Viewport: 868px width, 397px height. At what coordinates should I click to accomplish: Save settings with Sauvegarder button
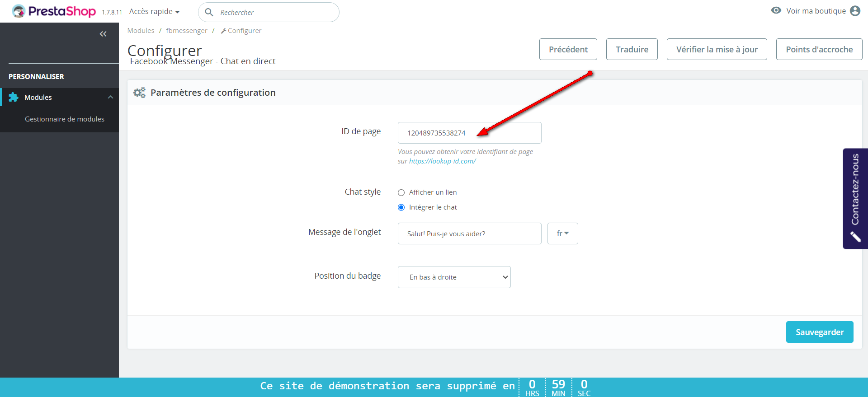coord(820,332)
